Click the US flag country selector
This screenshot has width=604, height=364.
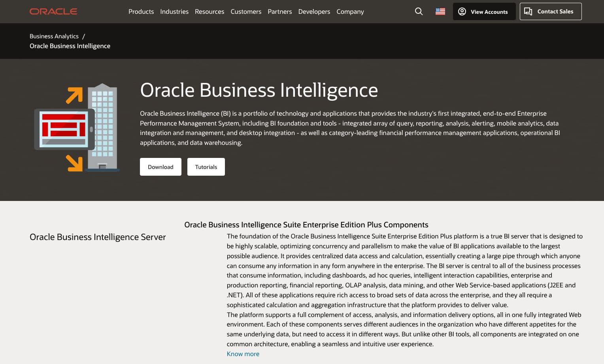[440, 11]
